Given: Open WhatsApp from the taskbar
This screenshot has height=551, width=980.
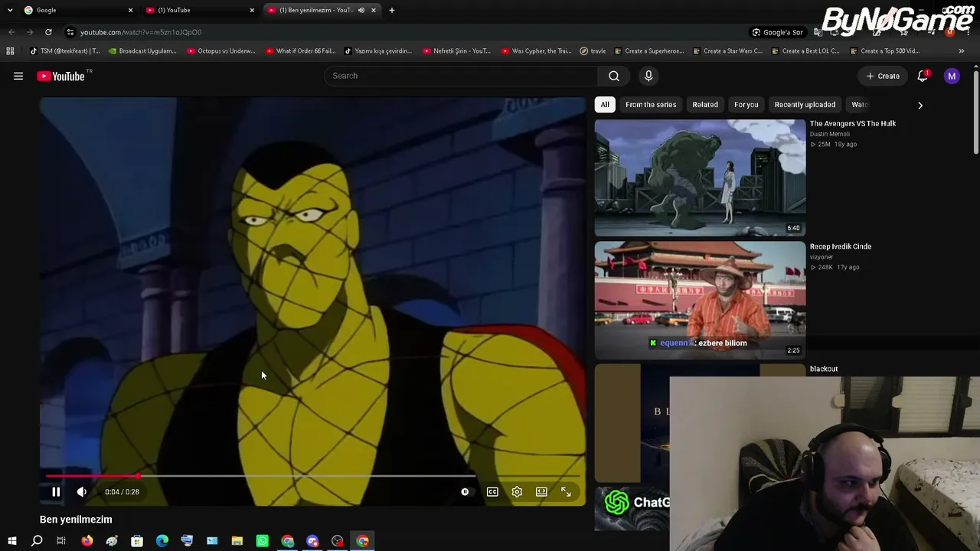Looking at the screenshot, I should 263,541.
